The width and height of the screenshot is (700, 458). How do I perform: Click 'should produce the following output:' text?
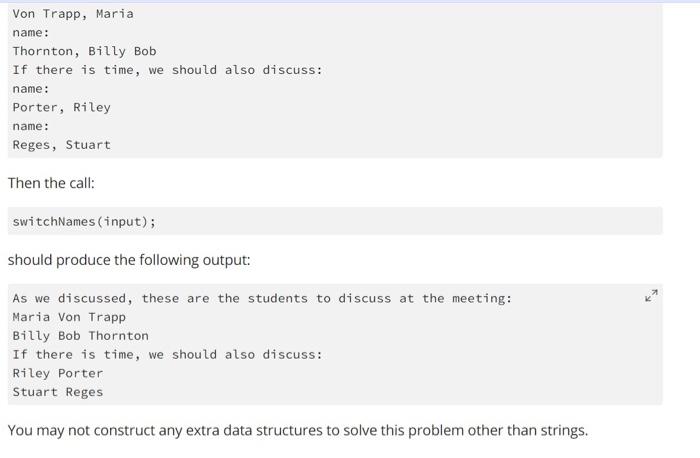tap(129, 260)
